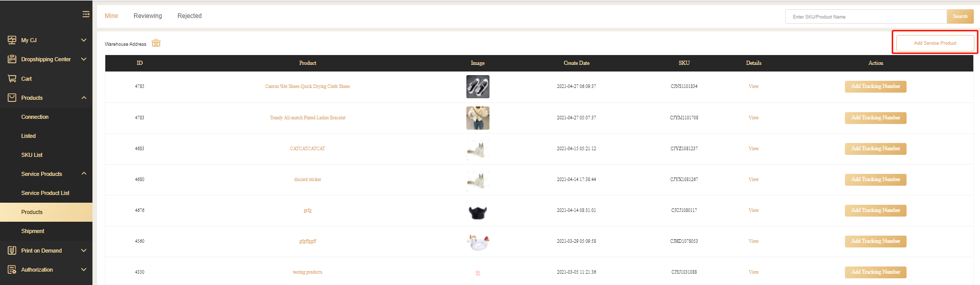The image size is (980, 285).
Task: Switch to the Reviewing tab
Action: (147, 16)
